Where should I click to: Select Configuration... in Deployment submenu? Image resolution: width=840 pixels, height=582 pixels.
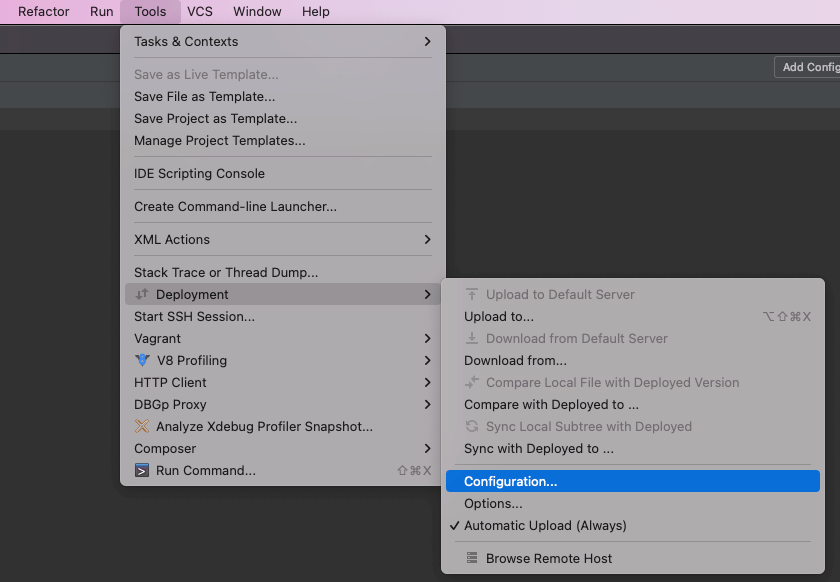point(510,481)
